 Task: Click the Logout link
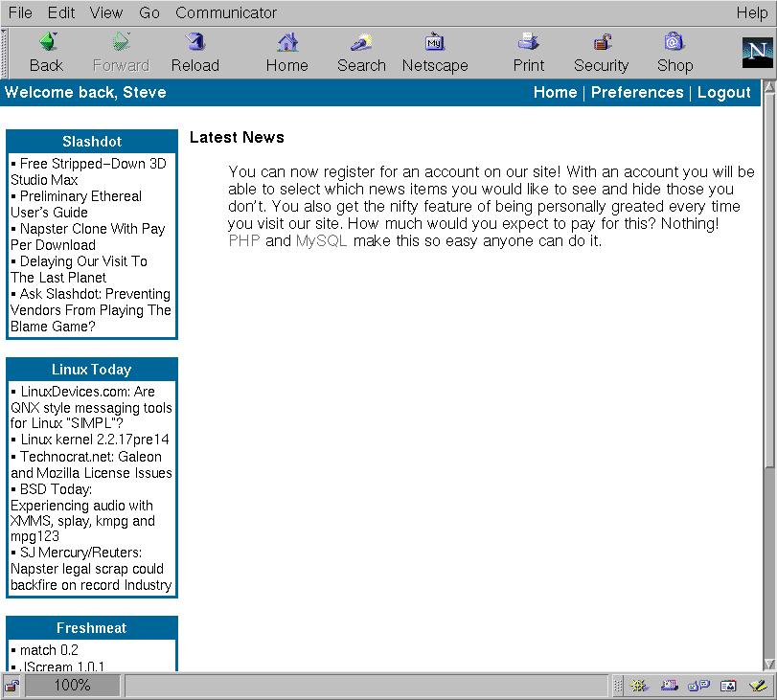tap(724, 92)
